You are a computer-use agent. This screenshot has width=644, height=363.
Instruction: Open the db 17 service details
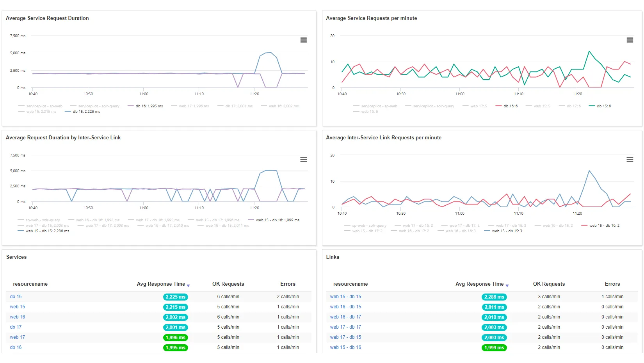coord(16,327)
